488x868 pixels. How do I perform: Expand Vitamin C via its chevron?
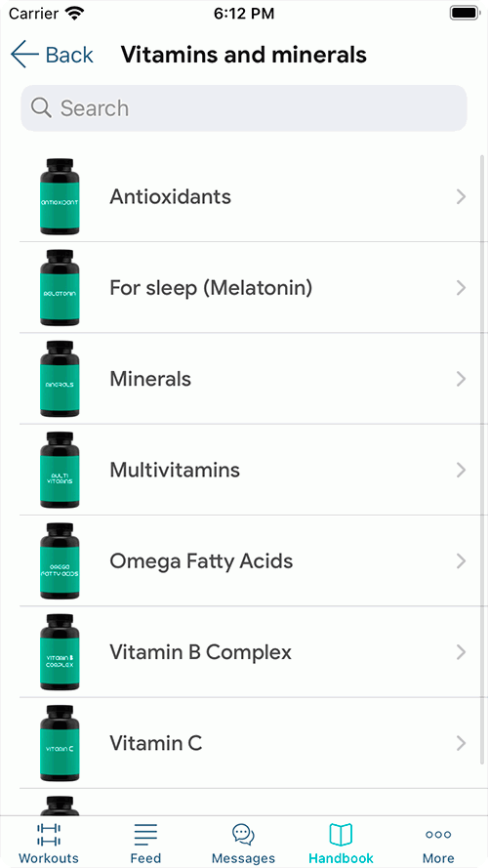461,743
